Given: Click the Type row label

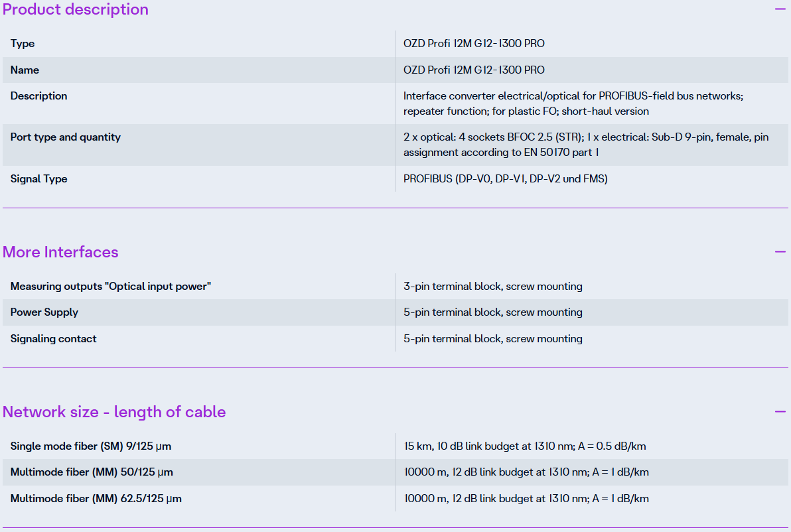Looking at the screenshot, I should (x=23, y=43).
